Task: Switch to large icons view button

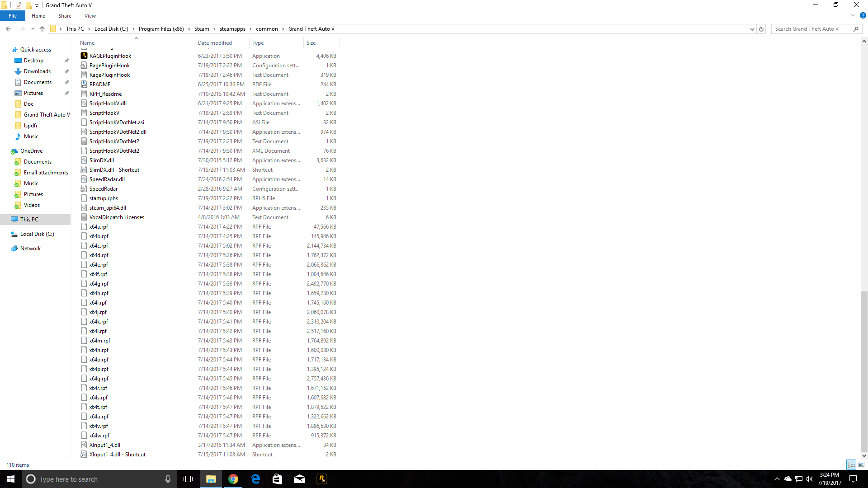Action: [861, 465]
